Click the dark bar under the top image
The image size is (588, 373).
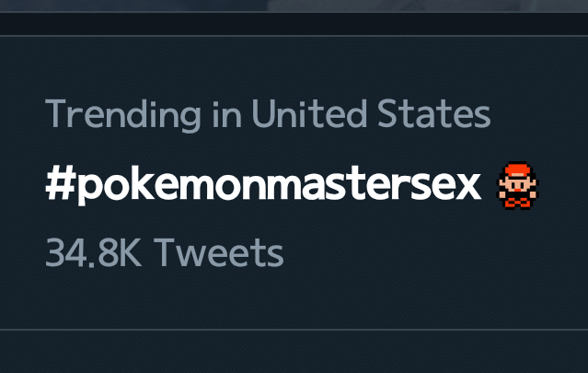tap(294, 24)
